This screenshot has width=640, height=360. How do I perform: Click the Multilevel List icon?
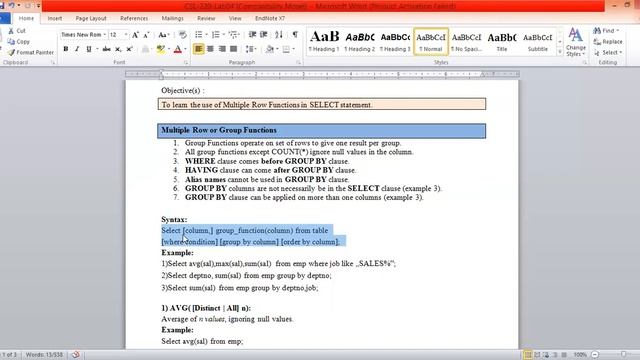click(233, 35)
